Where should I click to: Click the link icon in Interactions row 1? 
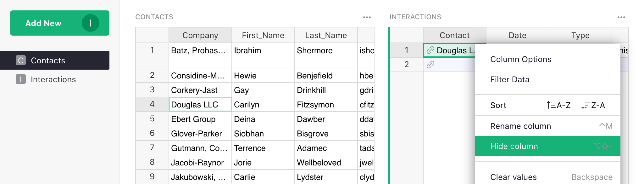pyautogui.click(x=430, y=50)
